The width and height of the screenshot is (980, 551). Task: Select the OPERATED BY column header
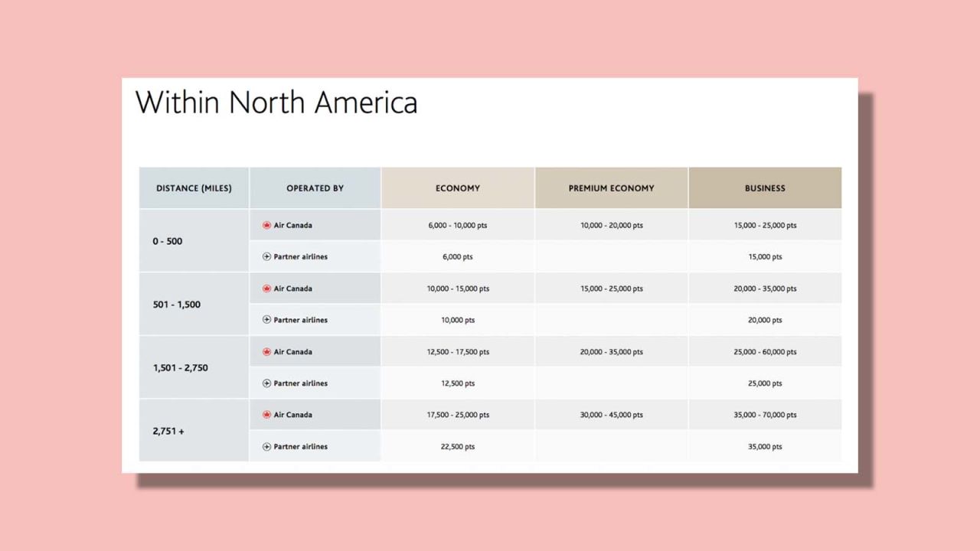tap(315, 188)
